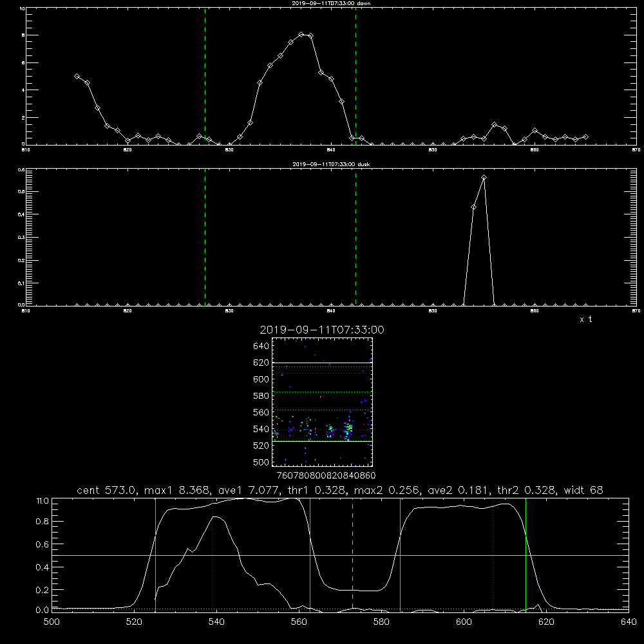
Task: Click right green dashed line in dawn plot
Action: click(x=355, y=76)
